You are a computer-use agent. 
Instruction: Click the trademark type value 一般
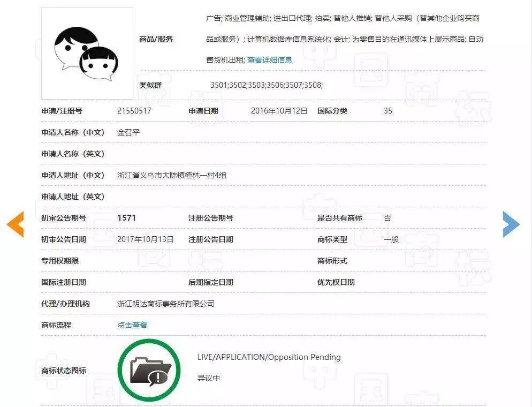(x=391, y=239)
